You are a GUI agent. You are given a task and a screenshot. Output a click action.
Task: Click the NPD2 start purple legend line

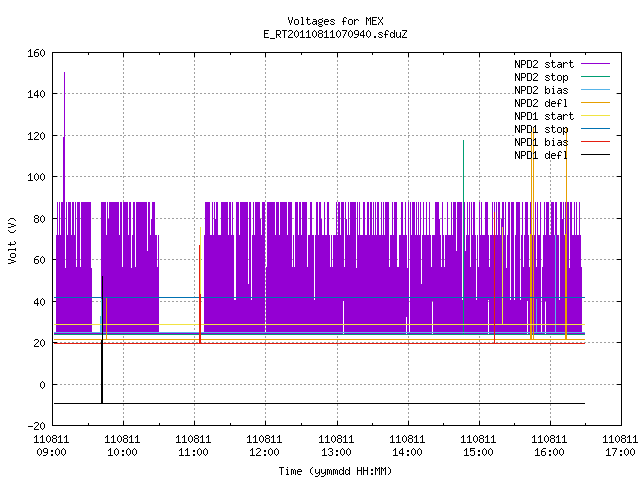coord(595,64)
